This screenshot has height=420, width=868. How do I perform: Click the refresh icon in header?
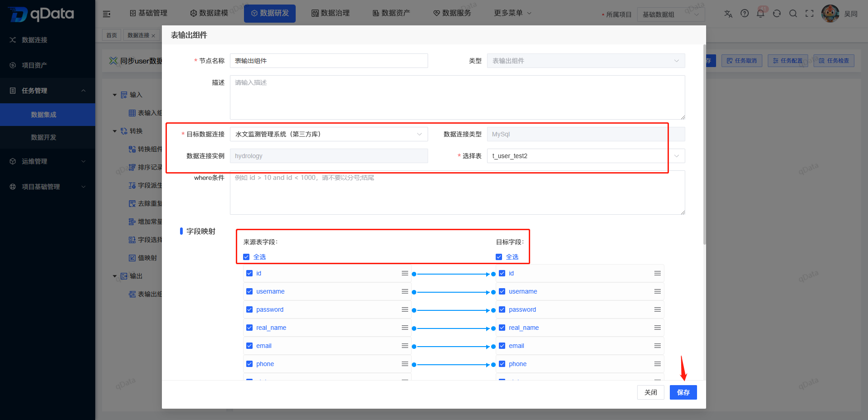click(777, 14)
